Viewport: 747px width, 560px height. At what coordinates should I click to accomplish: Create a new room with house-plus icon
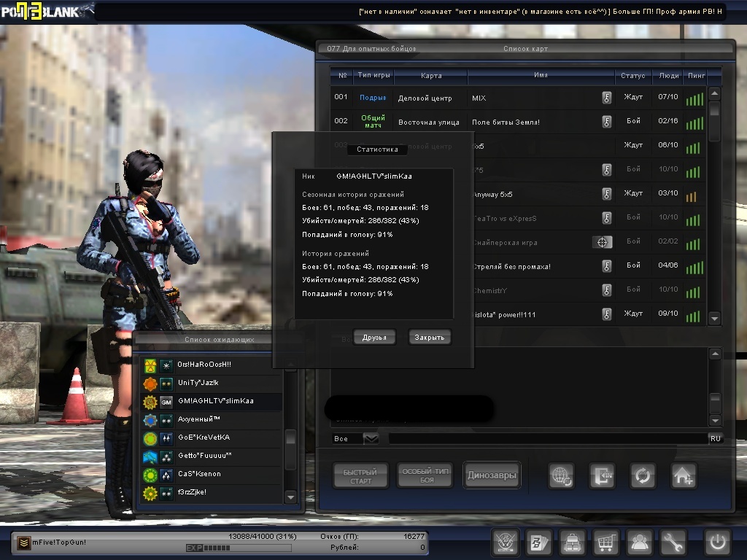pos(684,475)
